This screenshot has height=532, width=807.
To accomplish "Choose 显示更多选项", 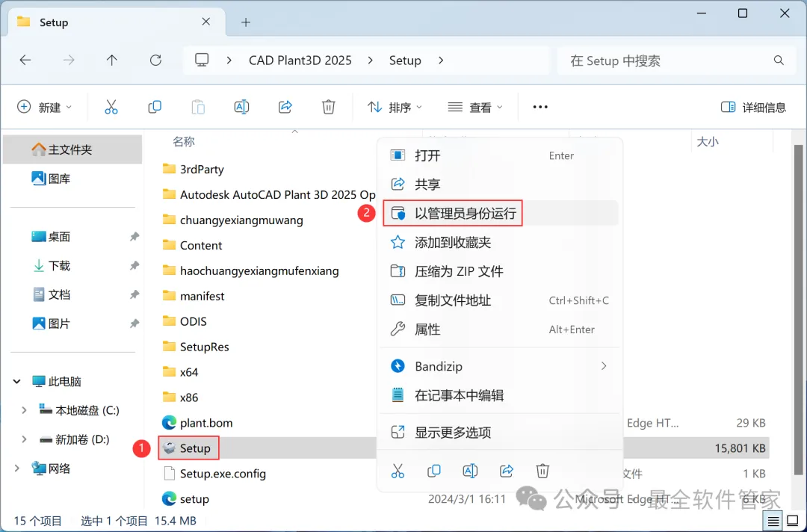I will click(499, 432).
